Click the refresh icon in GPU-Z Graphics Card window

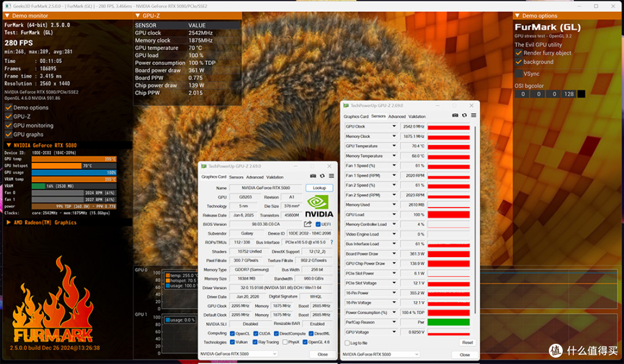[x=322, y=176]
